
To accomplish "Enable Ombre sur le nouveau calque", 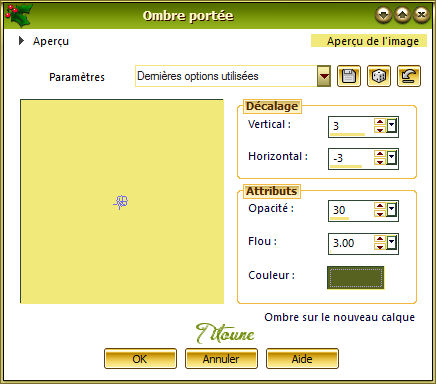I will 339,317.
